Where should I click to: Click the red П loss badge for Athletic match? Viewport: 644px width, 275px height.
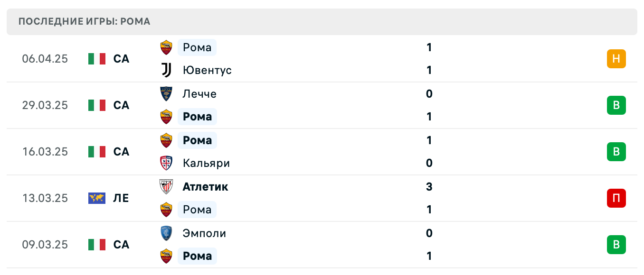[x=616, y=198]
